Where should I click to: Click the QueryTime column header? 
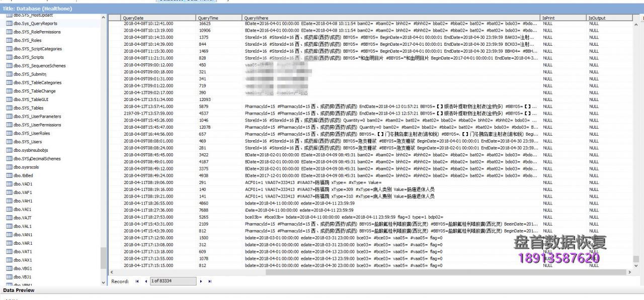pyautogui.click(x=208, y=18)
